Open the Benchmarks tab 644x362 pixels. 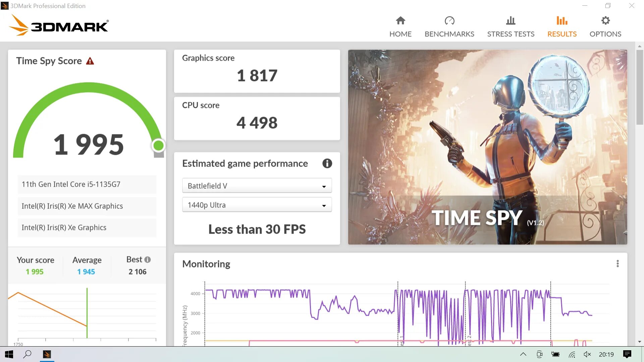click(449, 27)
